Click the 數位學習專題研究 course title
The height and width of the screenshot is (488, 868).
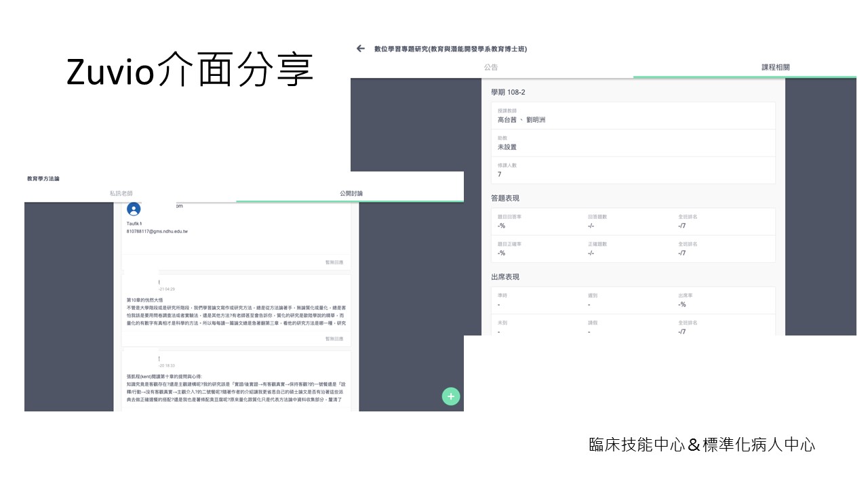tap(450, 49)
